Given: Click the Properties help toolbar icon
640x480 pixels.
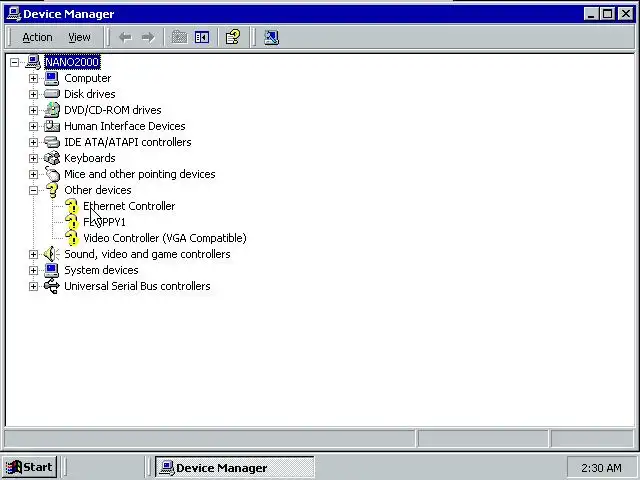Looking at the screenshot, I should [233, 37].
